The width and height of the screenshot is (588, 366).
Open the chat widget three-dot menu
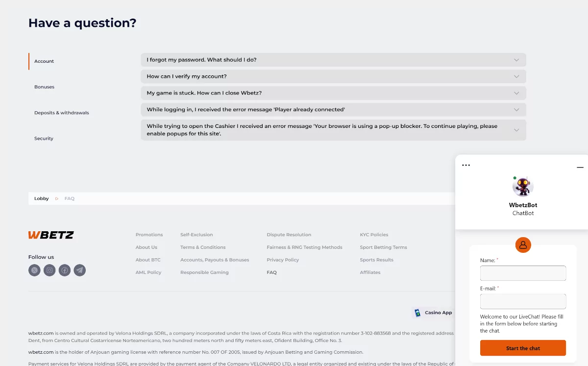coord(466,165)
